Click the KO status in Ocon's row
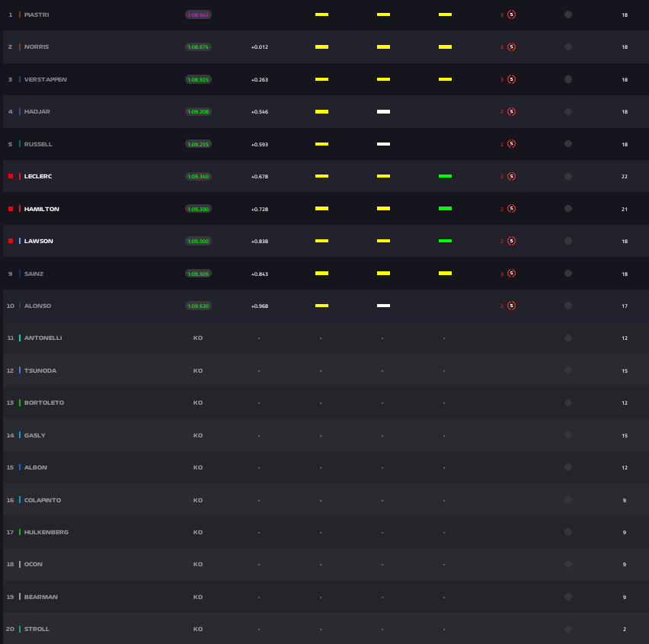Image resolution: width=649 pixels, height=644 pixels. pyautogui.click(x=198, y=565)
